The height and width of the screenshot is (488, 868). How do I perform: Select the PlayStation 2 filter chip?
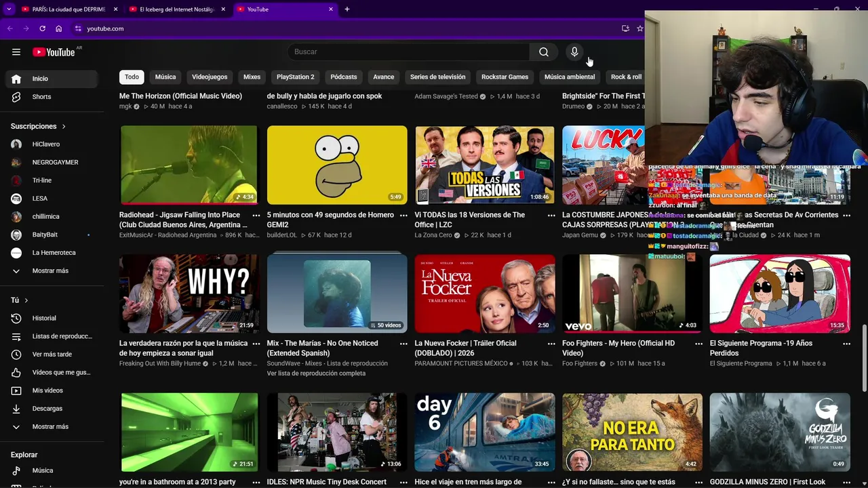(296, 77)
